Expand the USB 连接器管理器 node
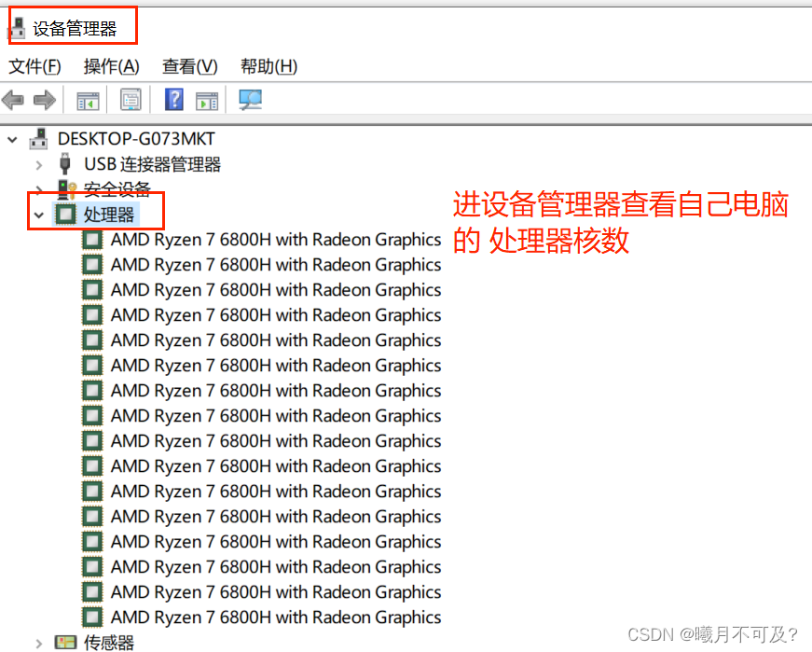812x652 pixels. [x=39, y=165]
